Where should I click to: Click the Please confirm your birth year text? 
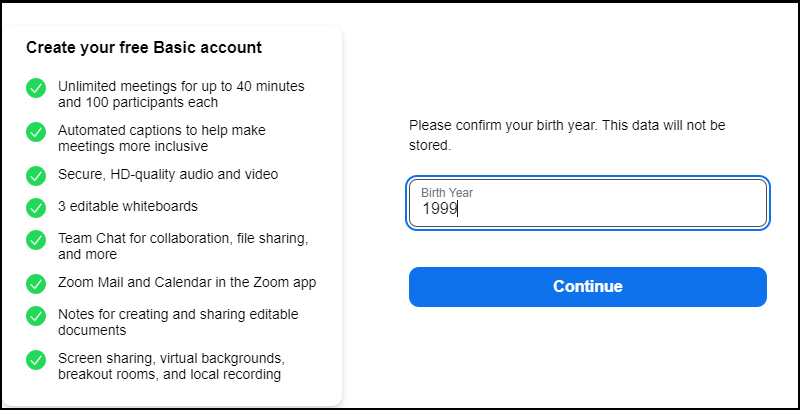[x=567, y=135]
